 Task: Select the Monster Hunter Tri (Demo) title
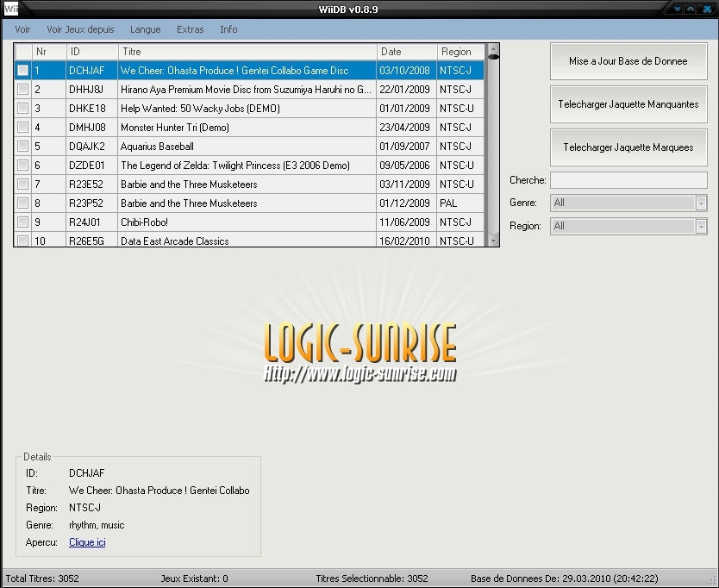[x=175, y=128]
